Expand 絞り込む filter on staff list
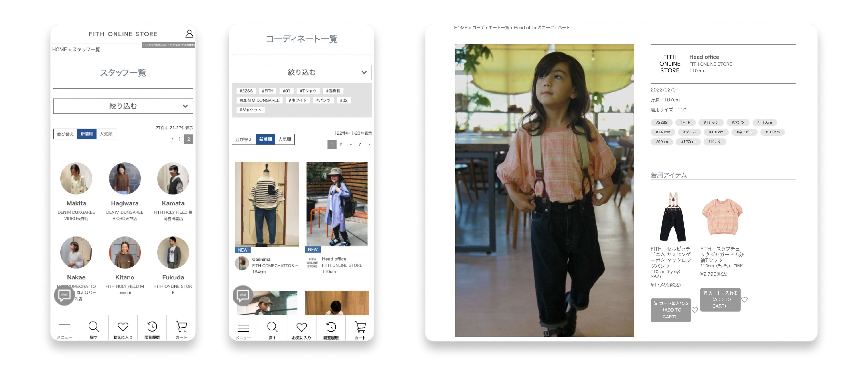This screenshot has height=365, width=868. [123, 106]
